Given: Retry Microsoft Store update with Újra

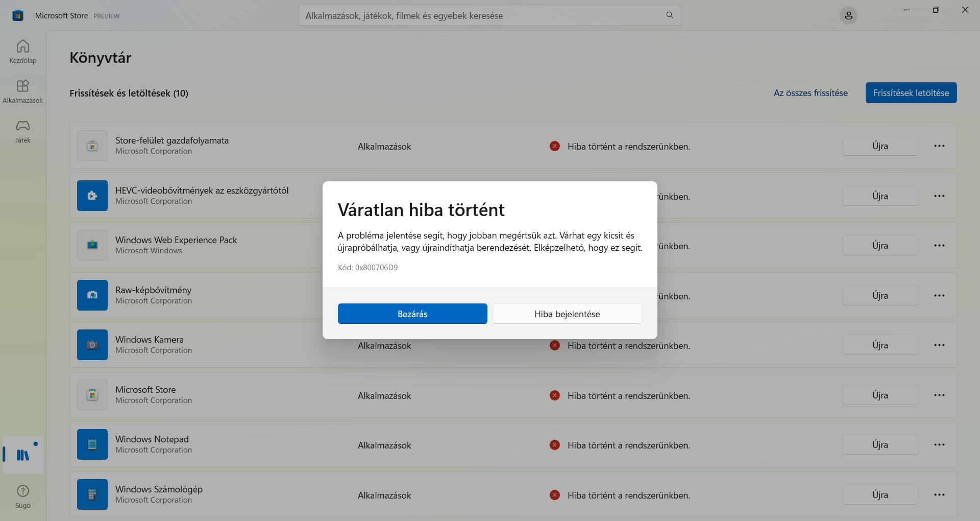Looking at the screenshot, I should 880,395.
